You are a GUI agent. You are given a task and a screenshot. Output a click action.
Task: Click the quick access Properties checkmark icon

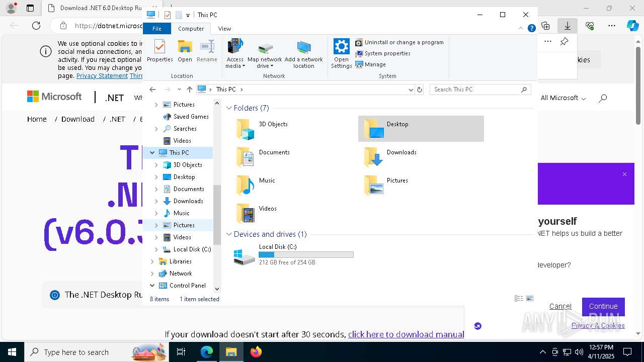point(168,15)
